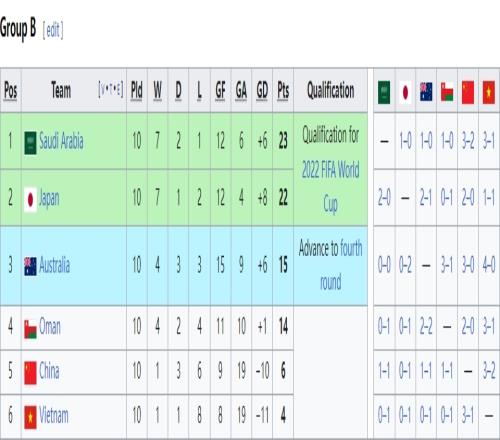This screenshot has height=440, width=500.
Task: Open Saudi Arabia vs China 3–2 result
Action: [x=468, y=141]
